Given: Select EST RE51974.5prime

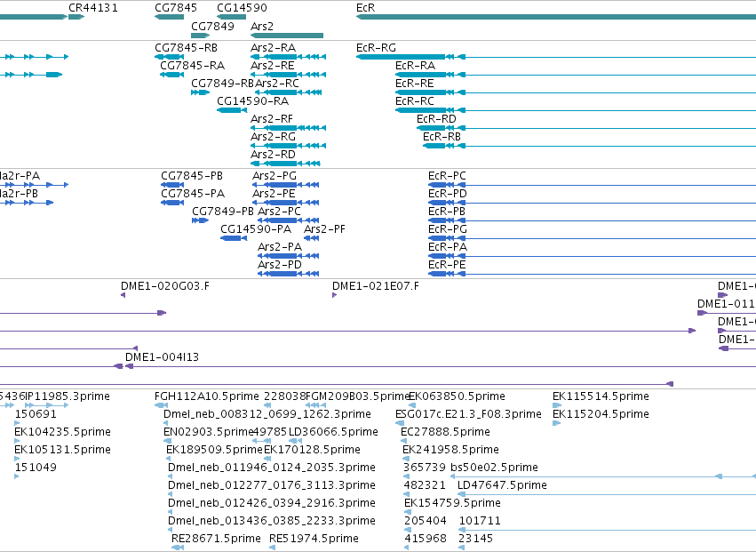Looking at the screenshot, I should click(x=314, y=539).
